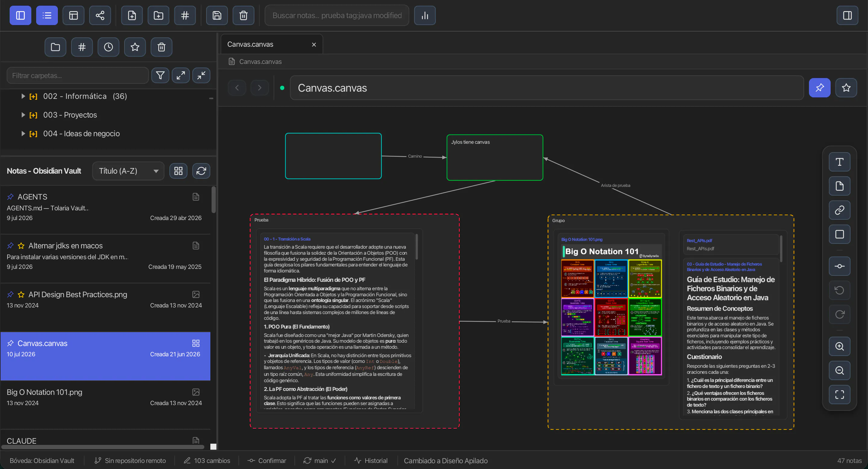Toggle the notes list view
The image size is (868, 469).
(x=47, y=15)
